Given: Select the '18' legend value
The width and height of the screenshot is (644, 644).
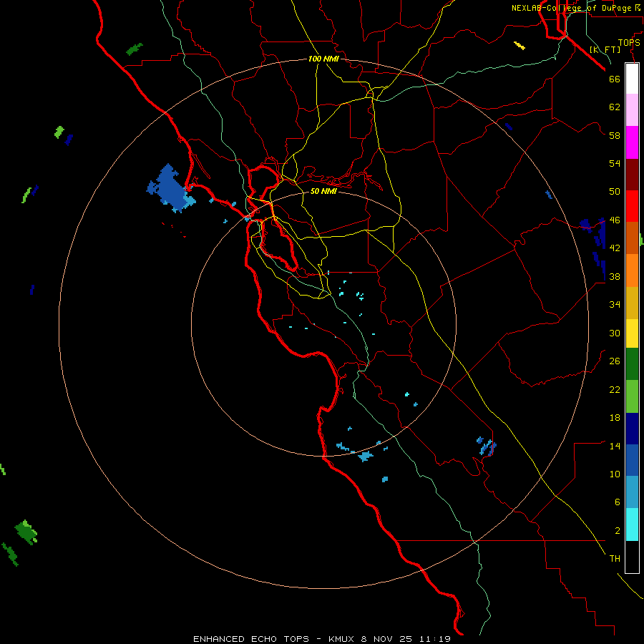Looking at the screenshot, I should (615, 418).
